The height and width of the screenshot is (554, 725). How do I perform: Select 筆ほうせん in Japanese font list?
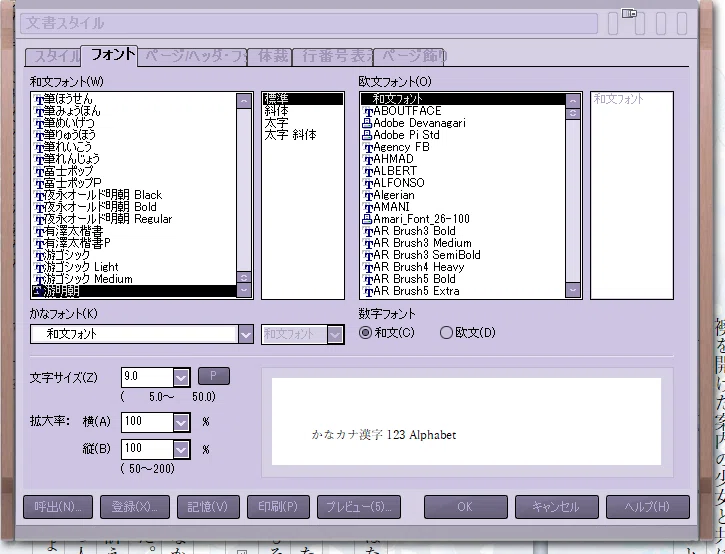pos(134,99)
